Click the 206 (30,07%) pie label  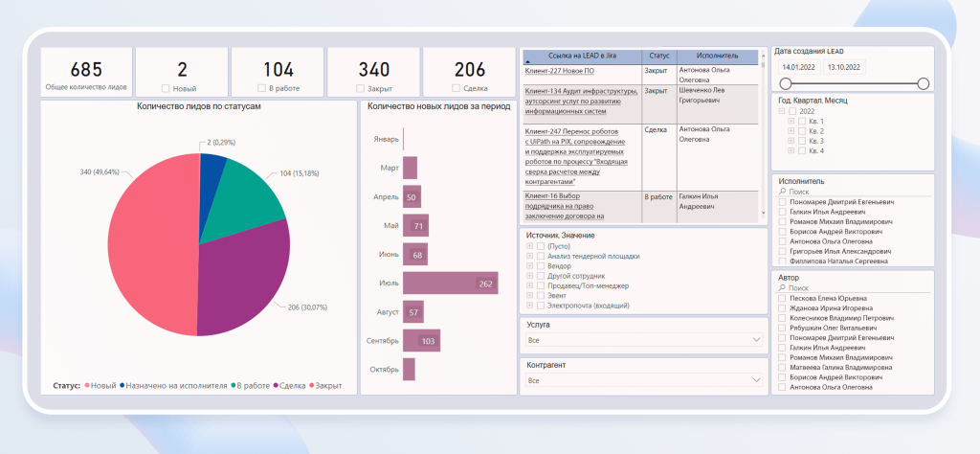pyautogui.click(x=307, y=307)
